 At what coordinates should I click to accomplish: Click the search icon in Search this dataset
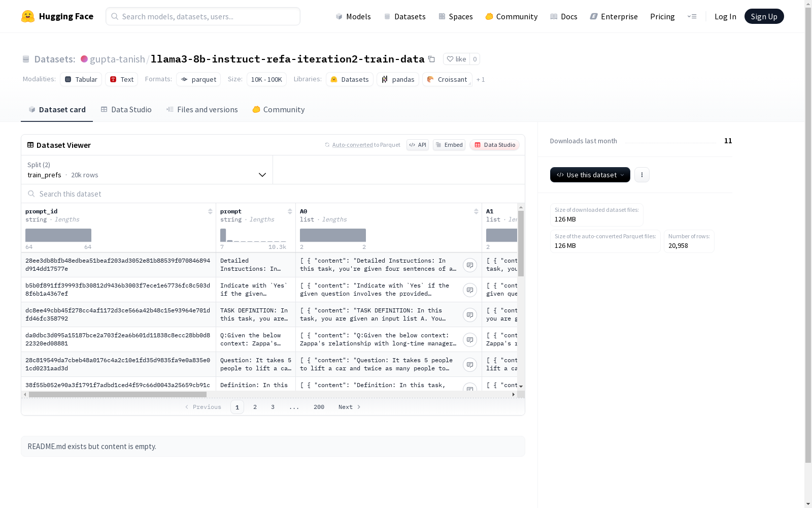click(x=31, y=194)
